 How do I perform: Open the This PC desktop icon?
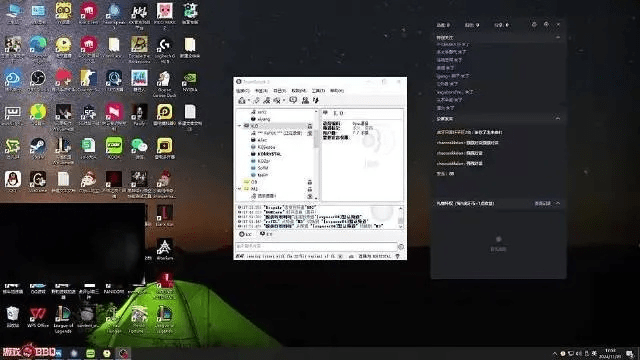coord(13,13)
